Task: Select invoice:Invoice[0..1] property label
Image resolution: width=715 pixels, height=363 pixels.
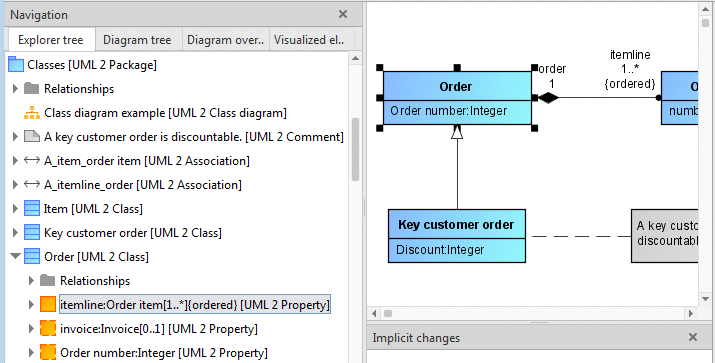Action: (159, 329)
